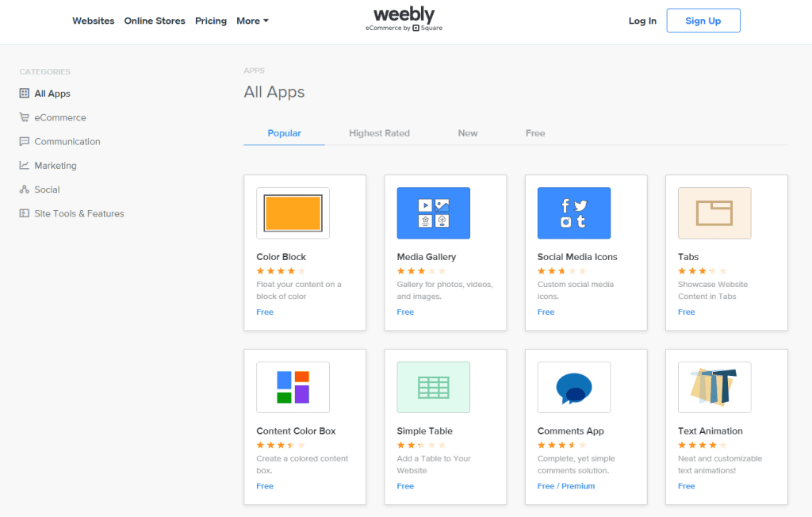Open the Pricing menu item
The height and width of the screenshot is (517, 812).
[211, 21]
